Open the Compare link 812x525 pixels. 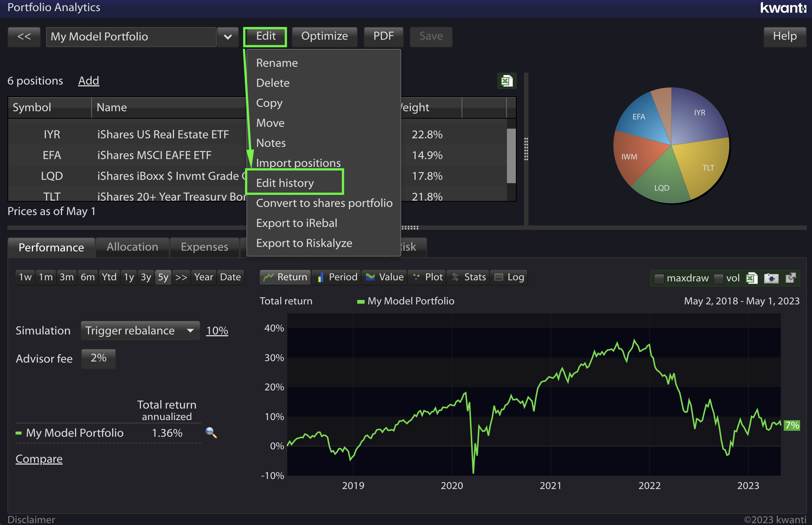point(39,459)
